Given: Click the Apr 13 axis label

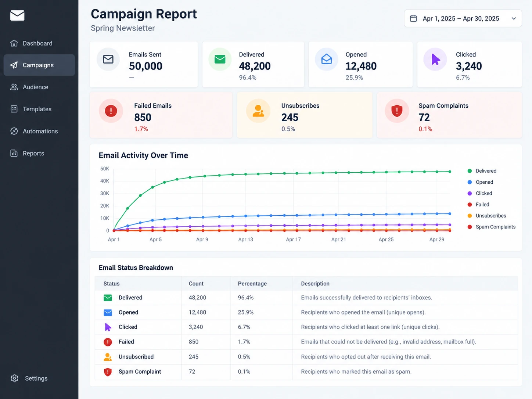Looking at the screenshot, I should tap(245, 240).
